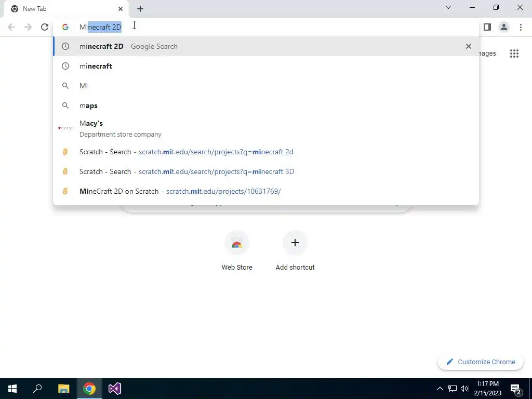Choose the minecraft history suggestion
The height and width of the screenshot is (399, 532).
point(266,66)
